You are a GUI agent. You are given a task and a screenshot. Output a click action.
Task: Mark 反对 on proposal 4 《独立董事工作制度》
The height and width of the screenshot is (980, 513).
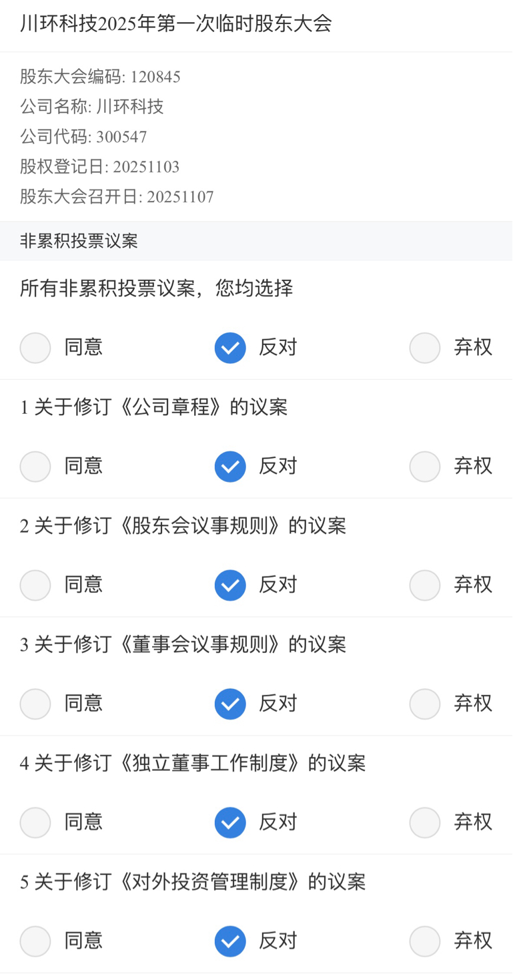point(230,822)
